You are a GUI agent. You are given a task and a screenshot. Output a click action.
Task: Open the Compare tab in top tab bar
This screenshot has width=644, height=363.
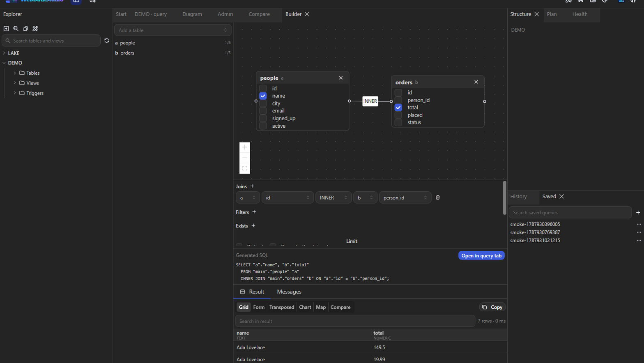coord(259,14)
